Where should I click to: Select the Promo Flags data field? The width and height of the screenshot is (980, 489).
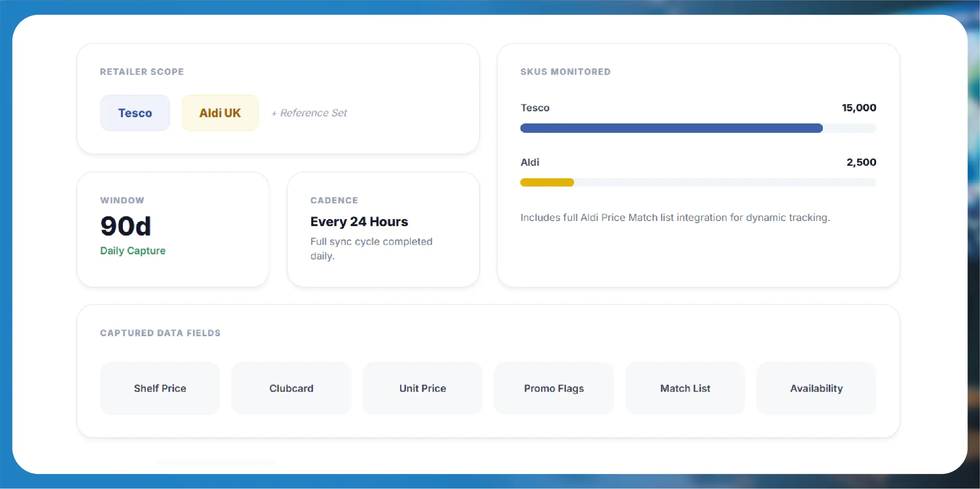tap(554, 388)
